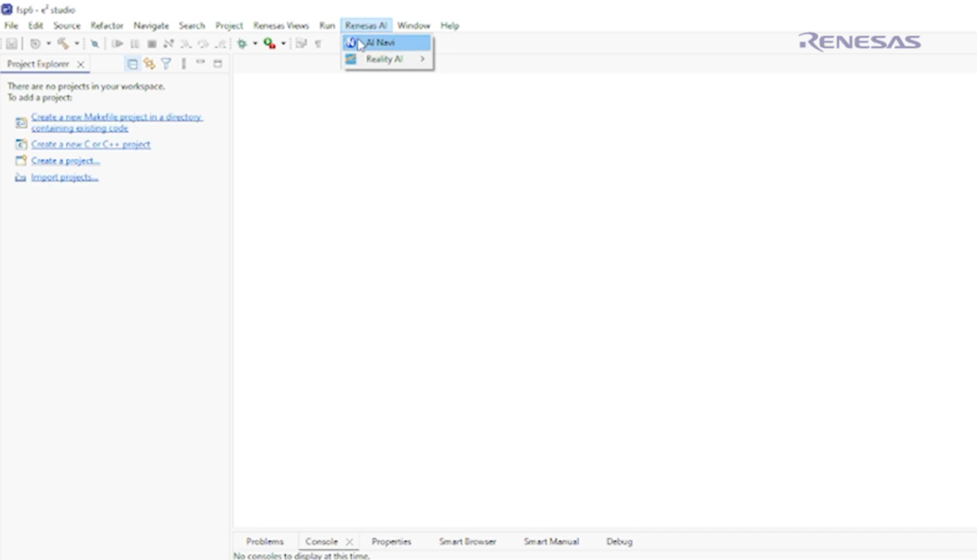
Task: Open the Help menu
Action: [450, 25]
